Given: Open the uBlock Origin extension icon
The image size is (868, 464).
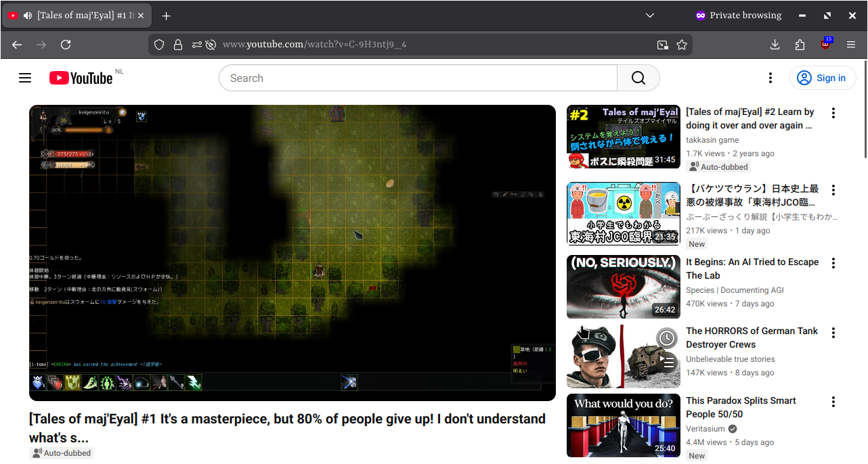Looking at the screenshot, I should click(x=825, y=45).
